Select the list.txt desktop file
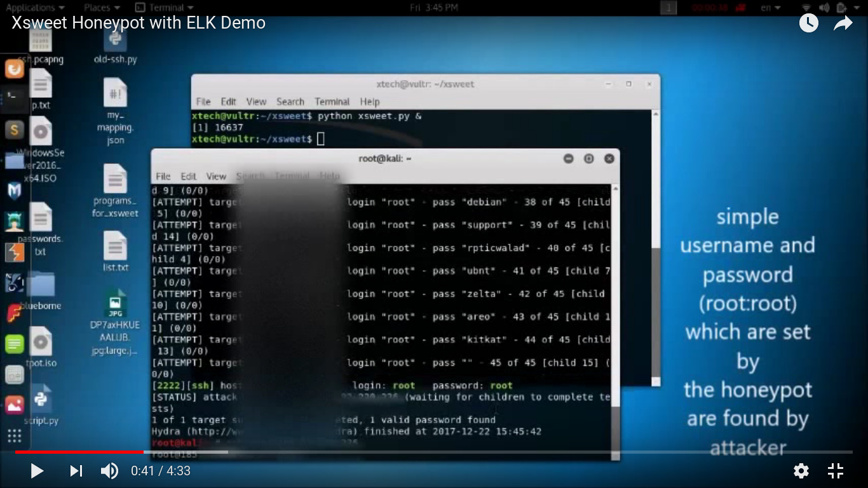This screenshot has width=868, height=488. 115,252
